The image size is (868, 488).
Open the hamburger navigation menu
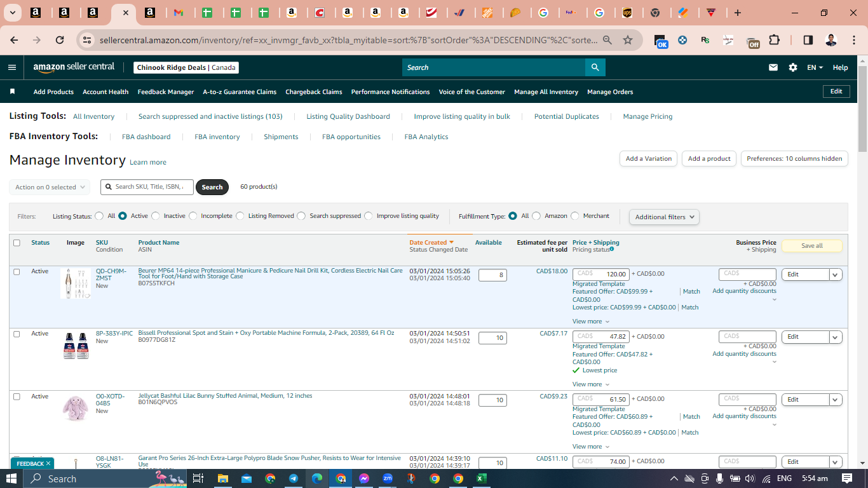pos(12,67)
